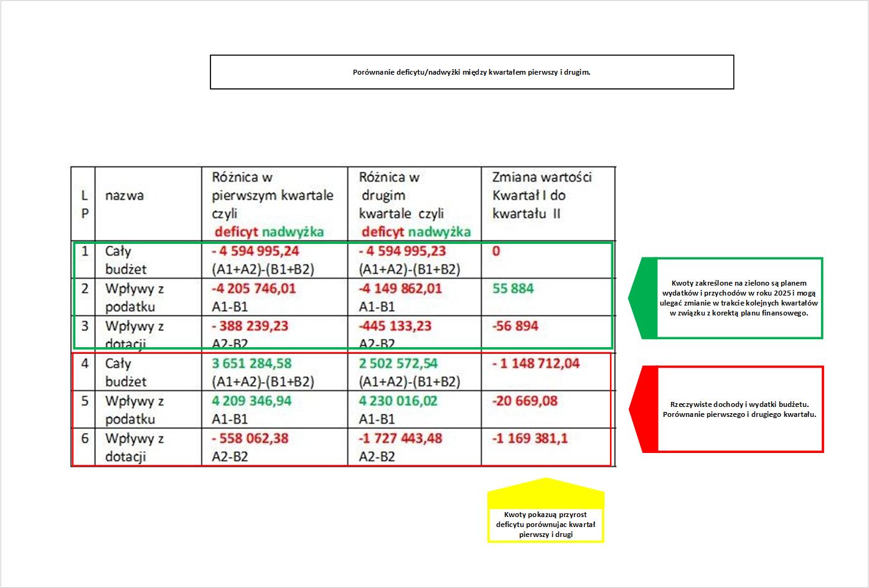The image size is (869, 588).
Task: Click the "Różnica w pierwszym kwartale" header
Action: (273, 203)
